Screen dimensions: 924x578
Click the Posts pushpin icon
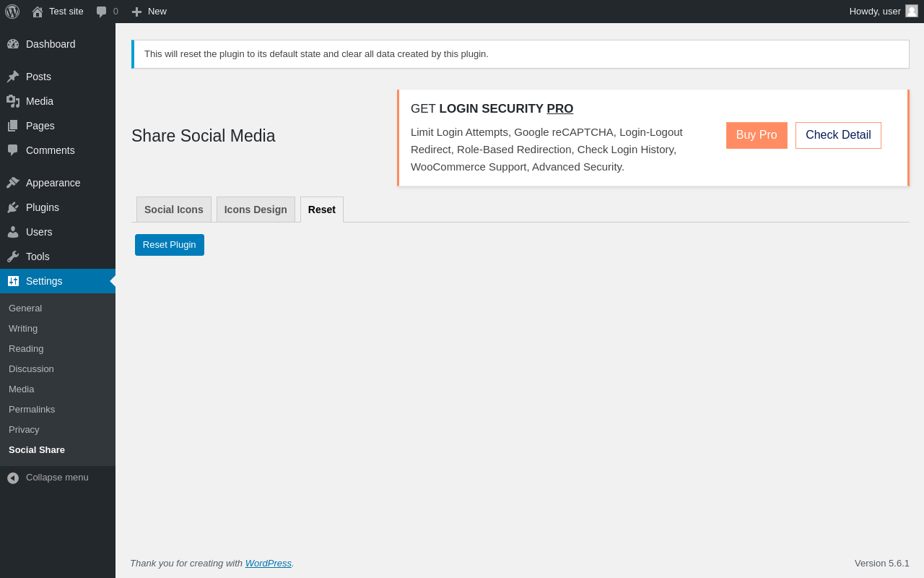pyautogui.click(x=13, y=77)
